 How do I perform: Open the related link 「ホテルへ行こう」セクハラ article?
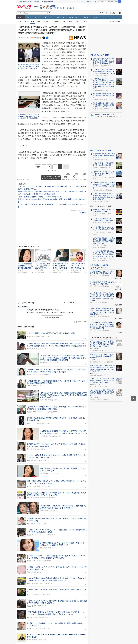[x=52, y=188]
